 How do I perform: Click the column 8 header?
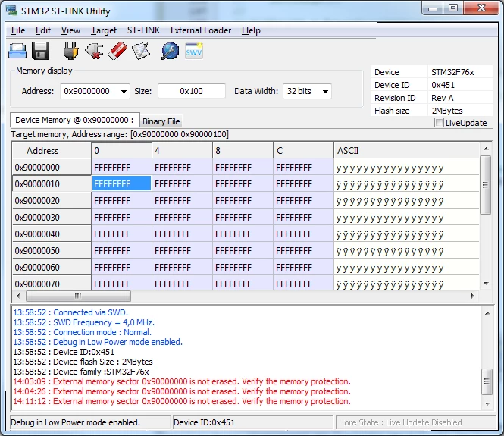click(x=243, y=150)
